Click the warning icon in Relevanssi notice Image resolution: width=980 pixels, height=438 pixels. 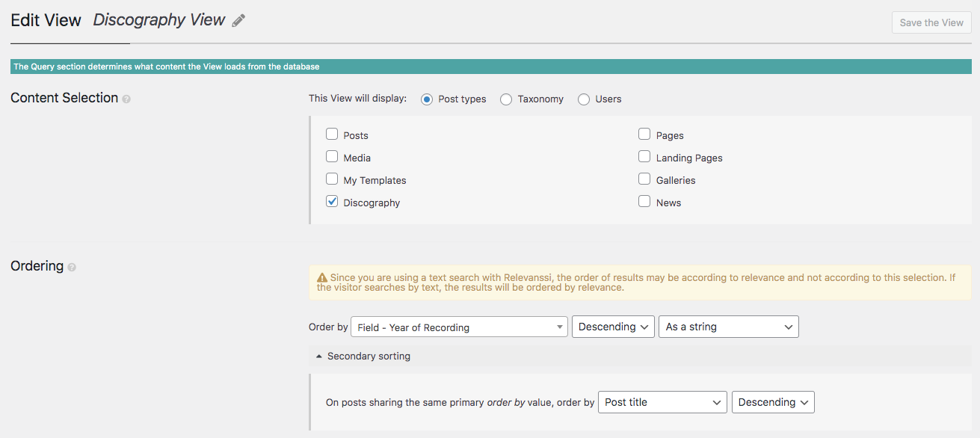click(x=322, y=277)
